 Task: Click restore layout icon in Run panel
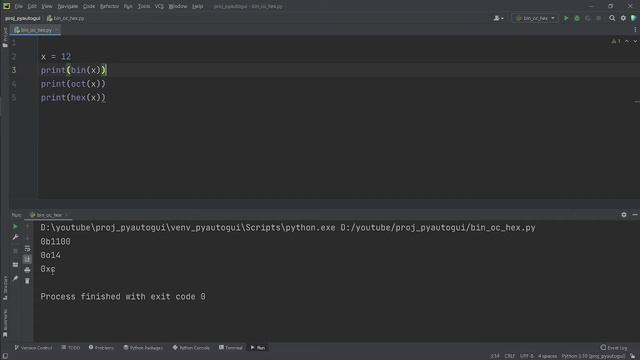pos(15,265)
